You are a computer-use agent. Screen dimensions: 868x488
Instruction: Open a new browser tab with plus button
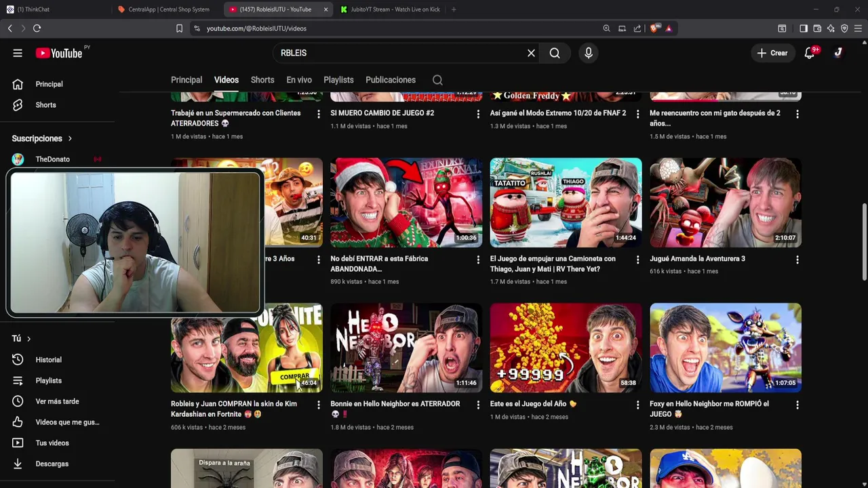(454, 9)
